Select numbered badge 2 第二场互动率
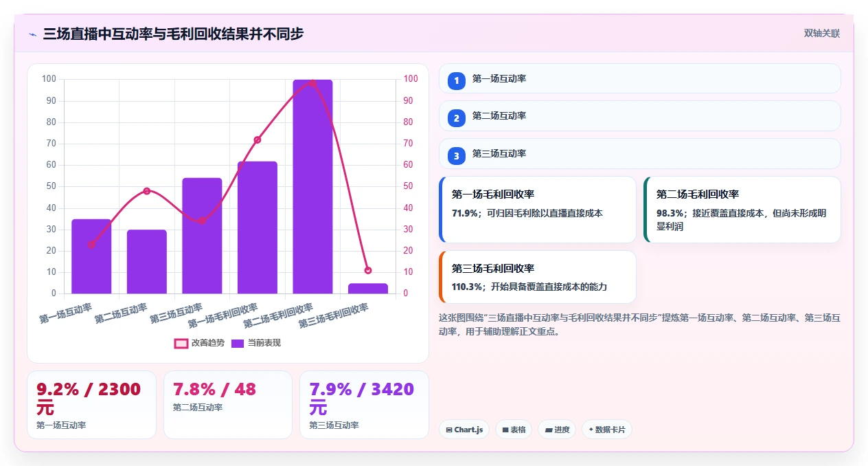 pyautogui.click(x=456, y=117)
